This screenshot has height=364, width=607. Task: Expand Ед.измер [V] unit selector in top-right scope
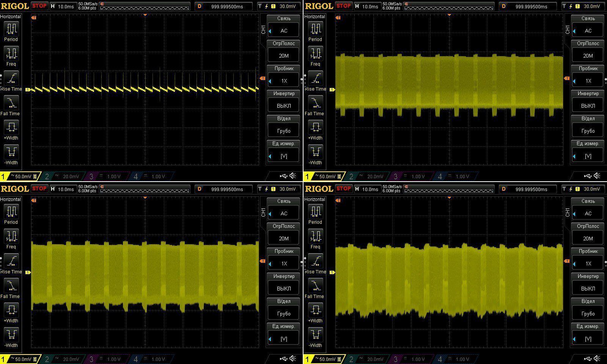pyautogui.click(x=588, y=156)
